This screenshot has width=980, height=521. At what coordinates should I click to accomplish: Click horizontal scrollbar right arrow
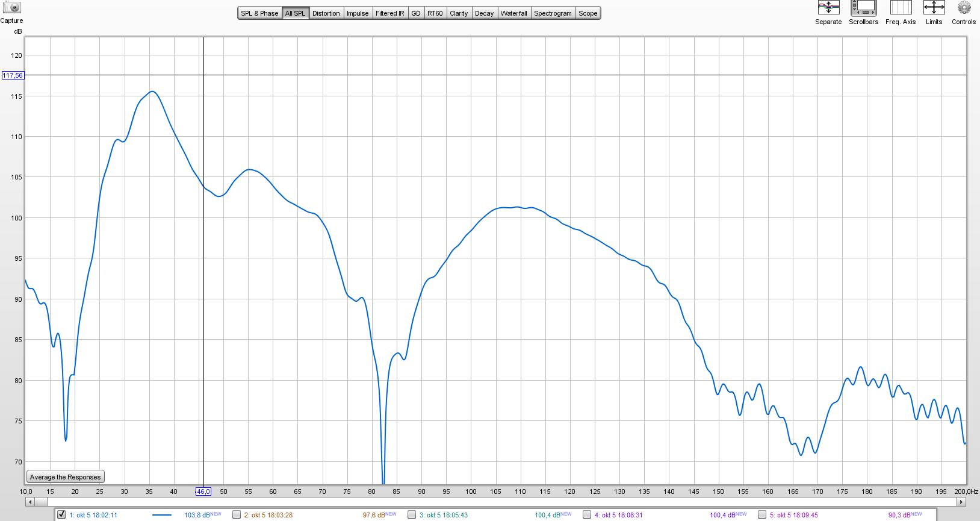coord(961,501)
